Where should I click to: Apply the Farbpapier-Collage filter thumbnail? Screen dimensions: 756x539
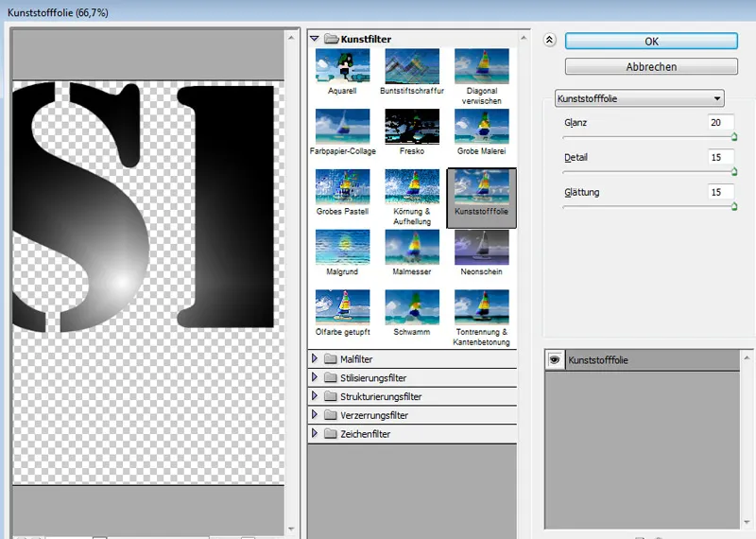(342, 127)
